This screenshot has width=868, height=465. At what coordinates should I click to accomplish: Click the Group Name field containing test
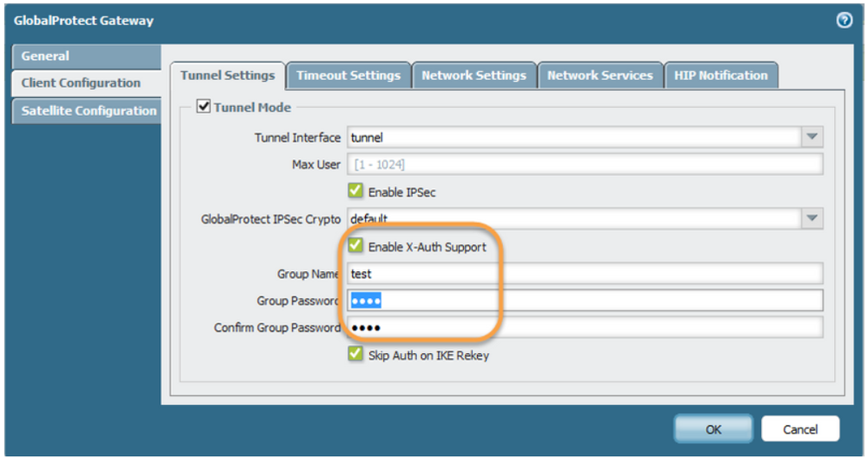click(x=585, y=274)
